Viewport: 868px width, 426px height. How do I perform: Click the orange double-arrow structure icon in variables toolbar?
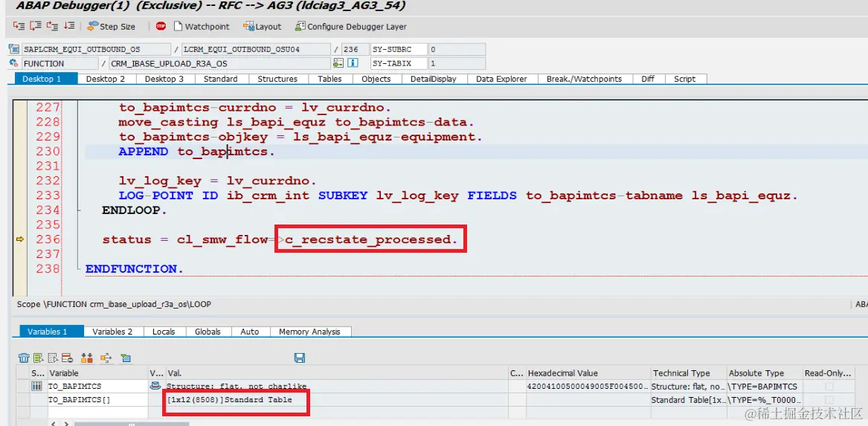[x=86, y=358]
